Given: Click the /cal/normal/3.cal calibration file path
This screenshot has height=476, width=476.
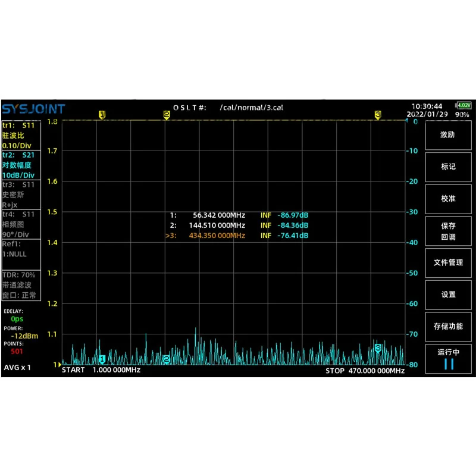Looking at the screenshot, I should pos(251,108).
